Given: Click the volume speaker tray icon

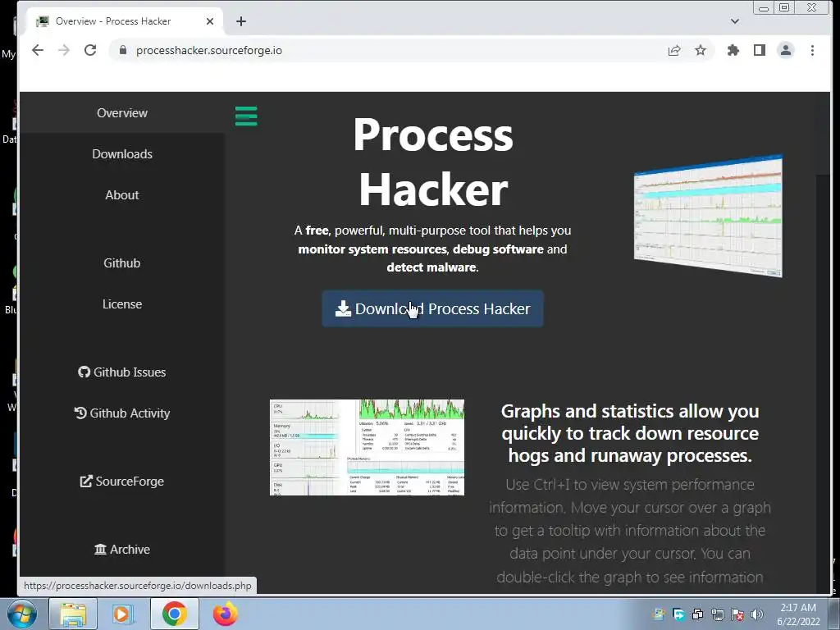Looking at the screenshot, I should point(757,614).
